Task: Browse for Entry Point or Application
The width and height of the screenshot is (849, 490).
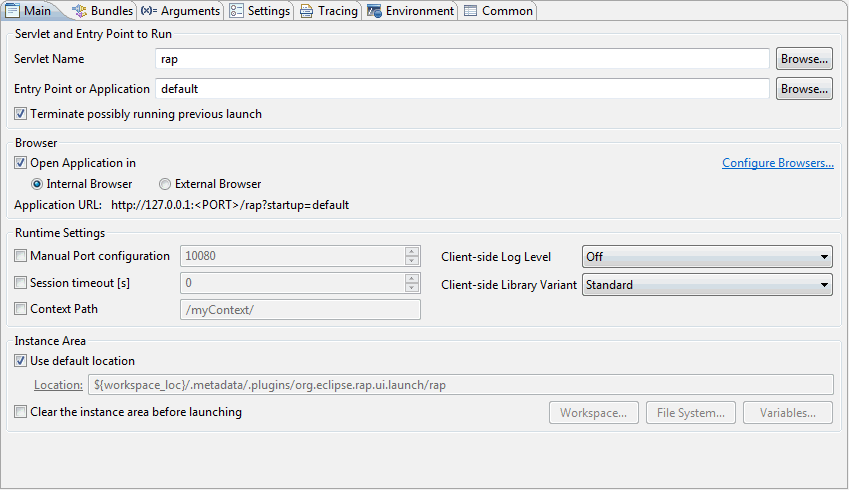Action: (x=804, y=89)
